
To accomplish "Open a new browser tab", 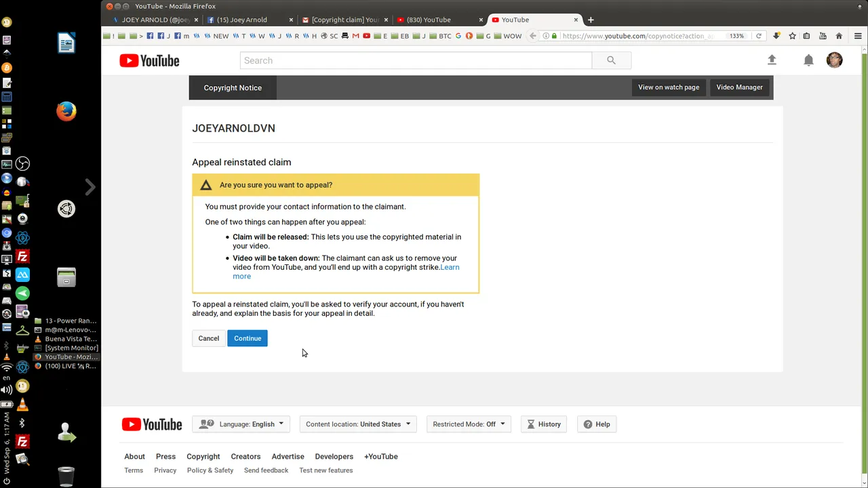I will coord(591,20).
